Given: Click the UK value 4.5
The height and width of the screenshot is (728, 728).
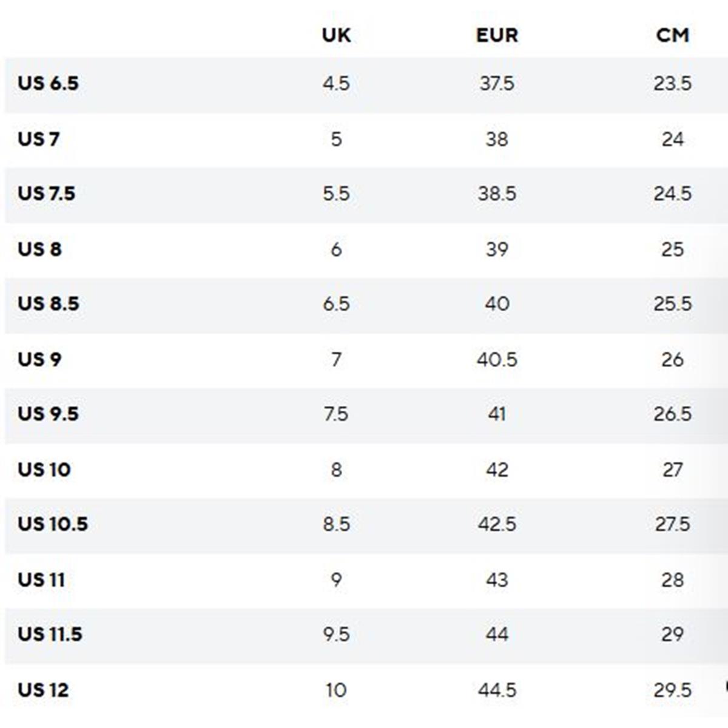Looking at the screenshot, I should click(336, 83).
